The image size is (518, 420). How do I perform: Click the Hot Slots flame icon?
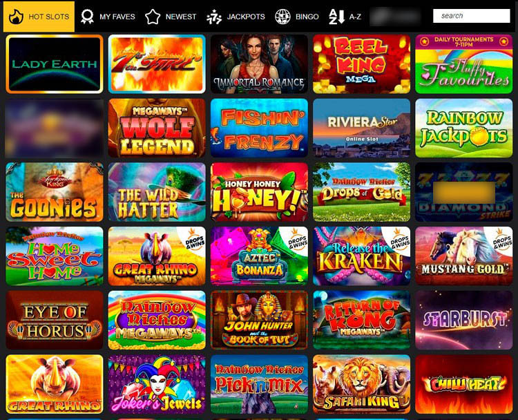click(x=16, y=17)
